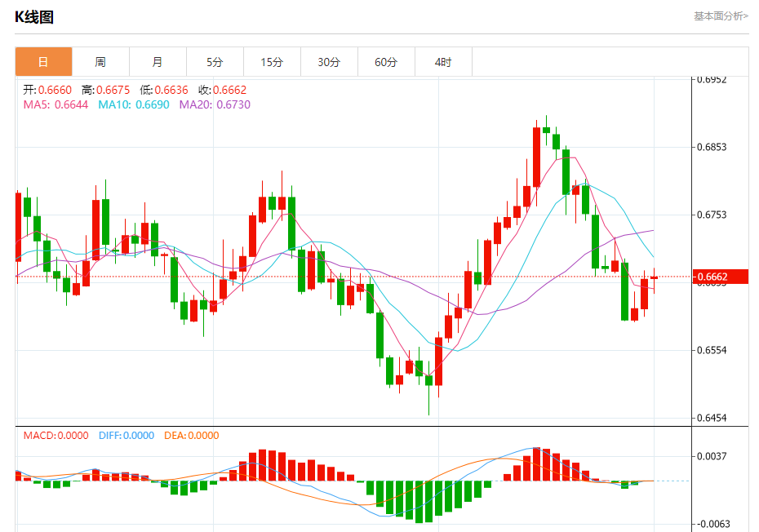This screenshot has width=759, height=532.
Task: Click the 0.6952 price axis label
Action: click(712, 79)
